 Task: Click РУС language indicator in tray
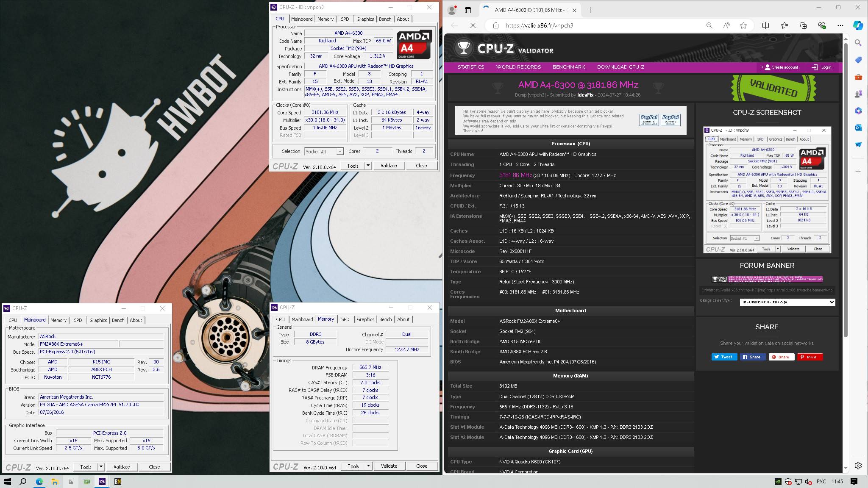click(x=821, y=482)
